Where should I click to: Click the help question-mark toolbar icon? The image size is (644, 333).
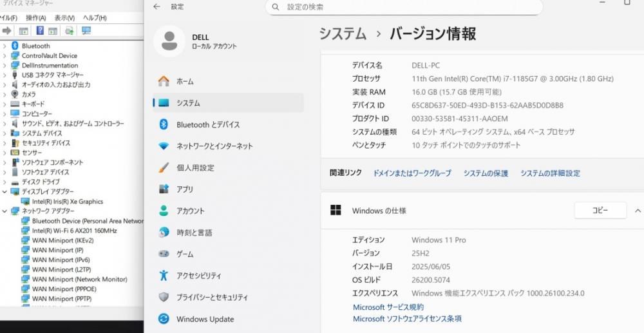coord(40,30)
